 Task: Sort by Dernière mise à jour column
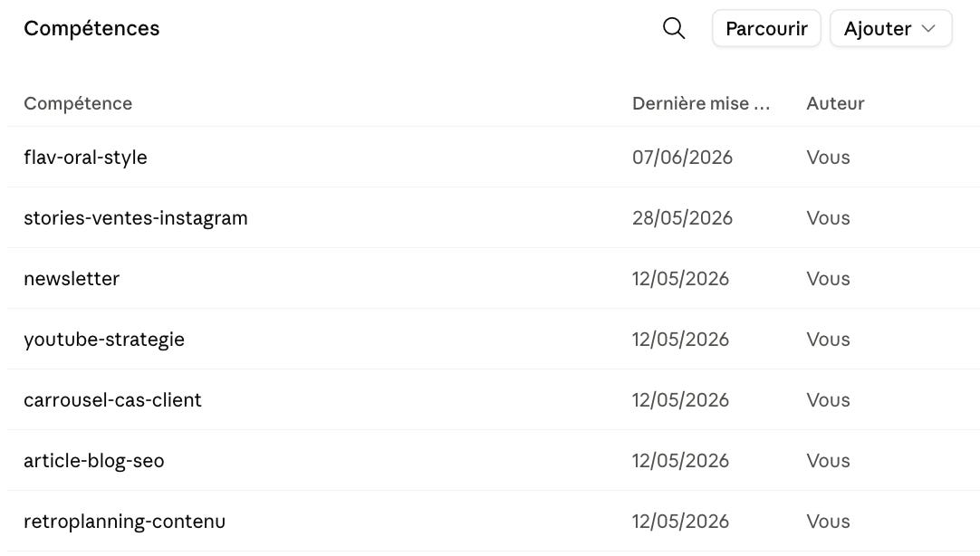pos(701,103)
